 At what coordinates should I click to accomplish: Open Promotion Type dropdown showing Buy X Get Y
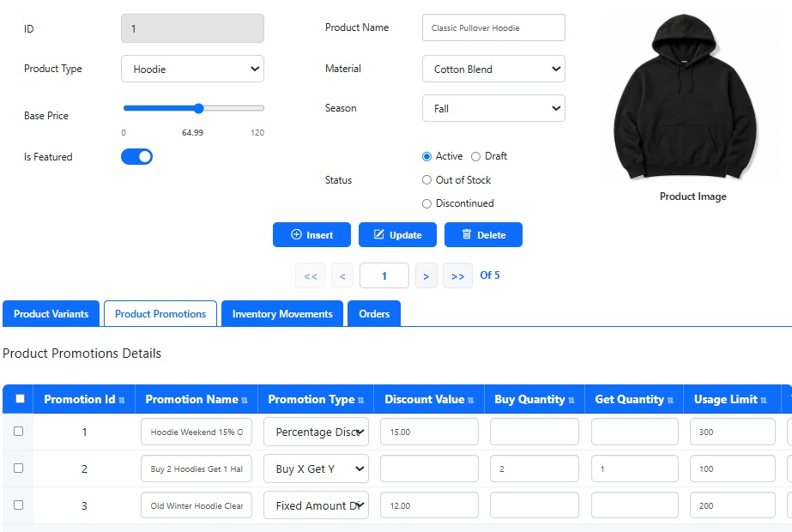point(316,469)
